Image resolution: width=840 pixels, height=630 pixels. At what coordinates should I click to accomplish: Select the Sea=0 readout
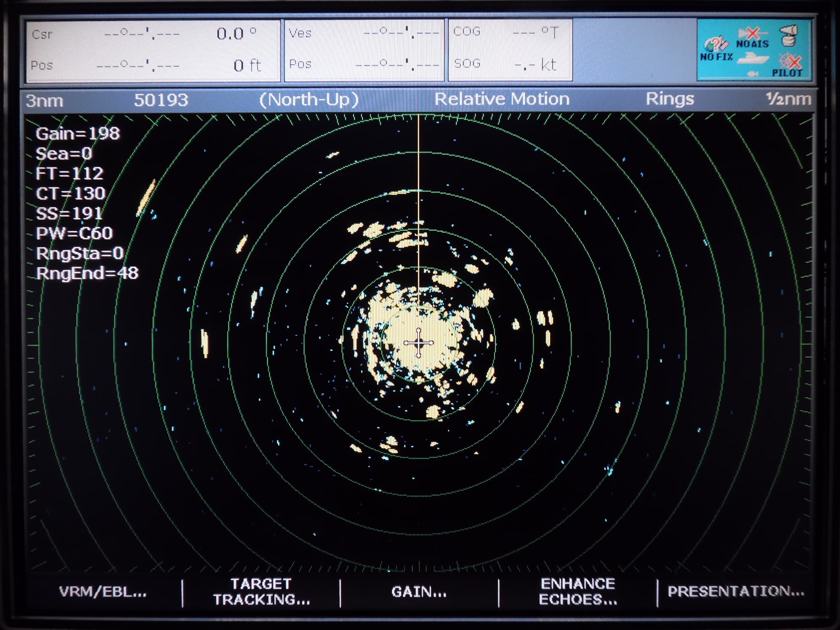(64, 154)
